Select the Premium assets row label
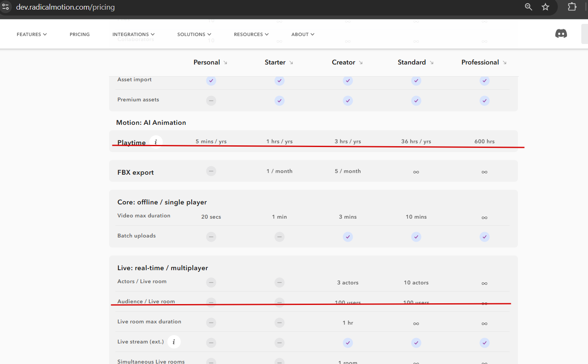588x364 pixels. pos(138,100)
